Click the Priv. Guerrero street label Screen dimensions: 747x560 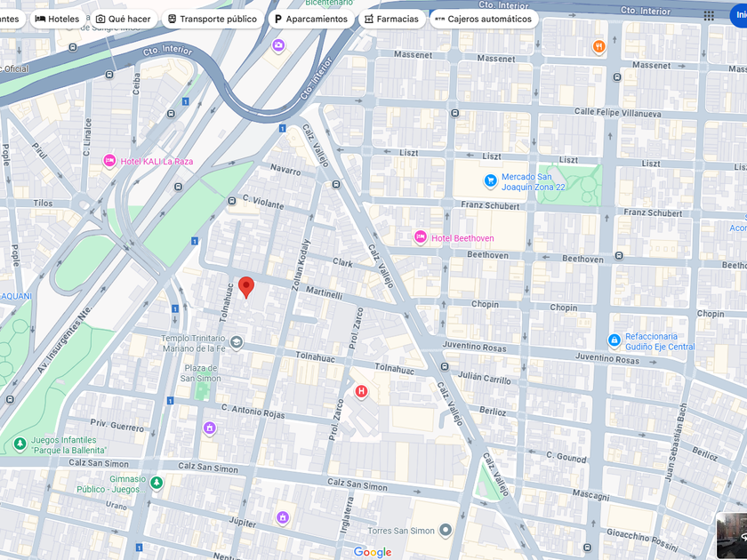click(117, 426)
